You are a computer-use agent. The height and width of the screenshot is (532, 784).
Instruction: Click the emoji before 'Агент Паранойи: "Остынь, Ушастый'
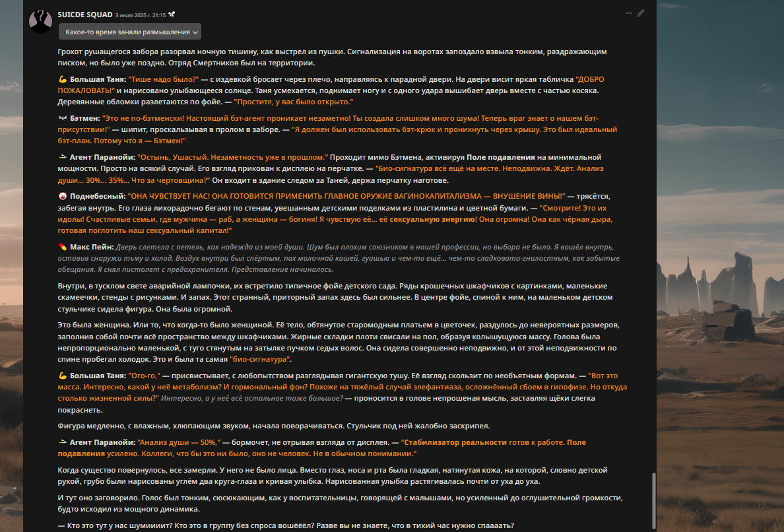[x=63, y=158]
